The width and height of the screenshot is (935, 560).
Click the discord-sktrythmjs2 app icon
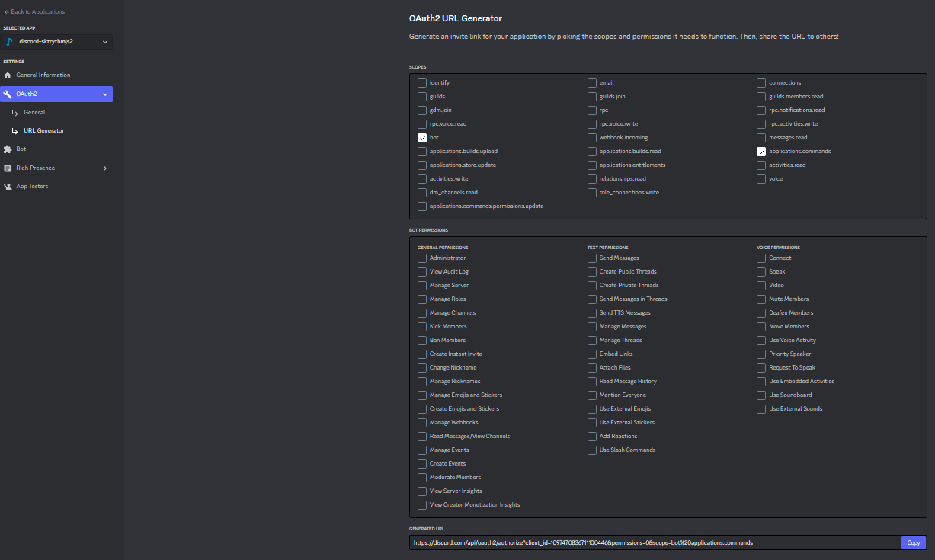(x=8, y=43)
